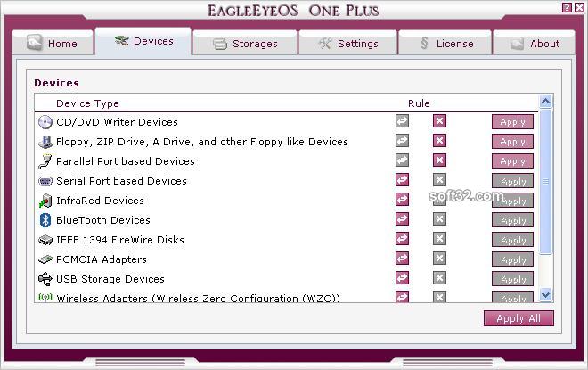Select the 'InfraRed Devices' row text

(x=100, y=201)
